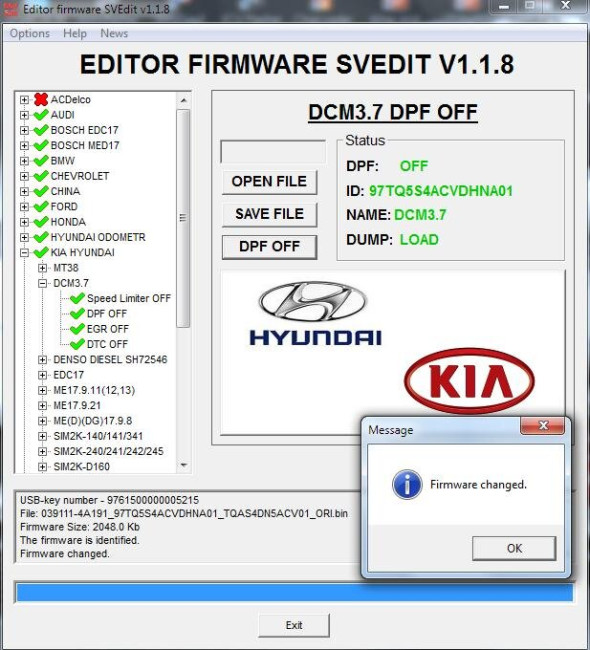
Task: Collapse the DCM3.7 subnode
Action: click(42, 283)
